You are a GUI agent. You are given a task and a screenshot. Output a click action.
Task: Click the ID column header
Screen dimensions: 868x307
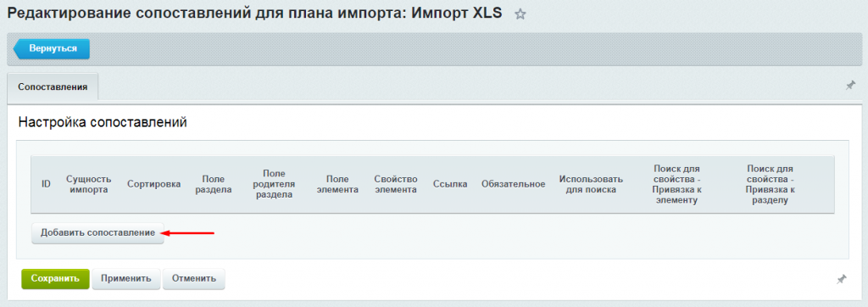pos(47,185)
